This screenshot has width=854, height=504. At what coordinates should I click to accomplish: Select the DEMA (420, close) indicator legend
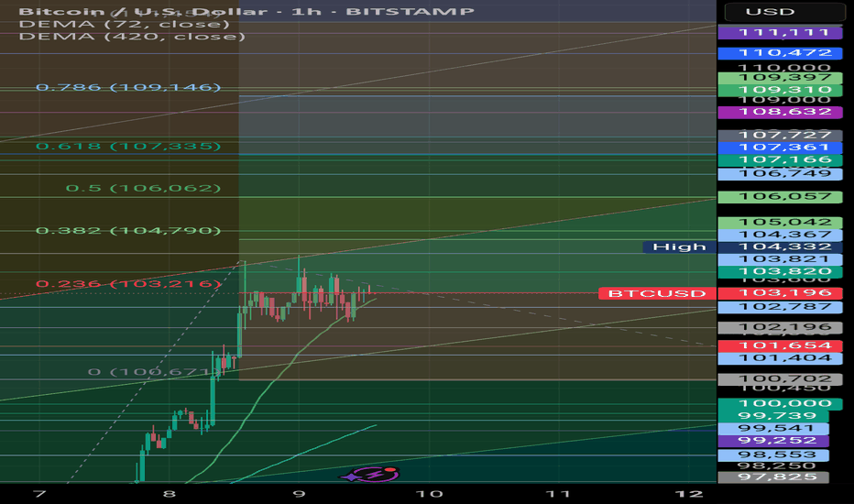click(132, 37)
